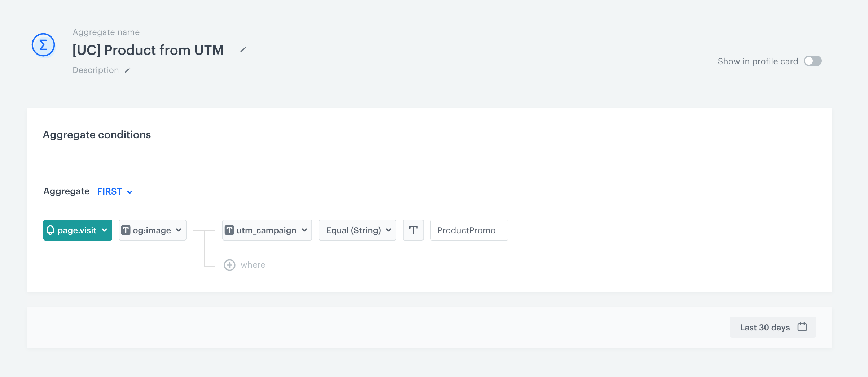The image size is (868, 377).
Task: Click the calendar icon on Last 30 days
Action: tap(802, 326)
